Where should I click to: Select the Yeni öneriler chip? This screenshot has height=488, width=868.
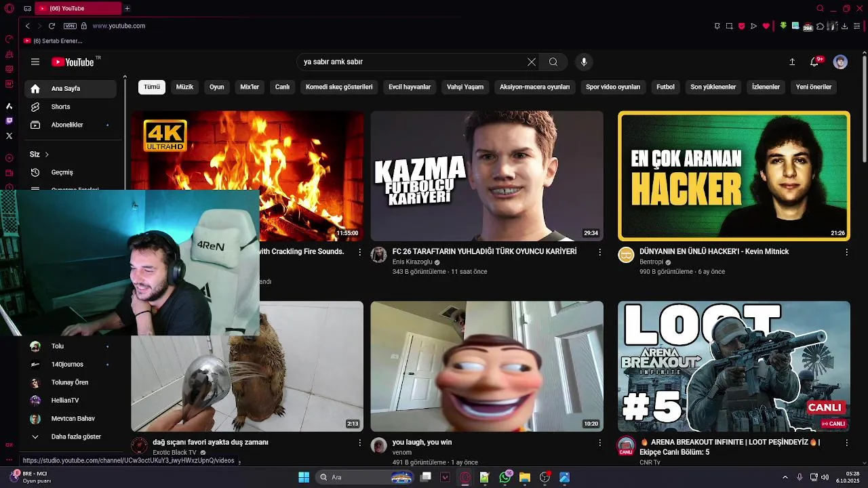tap(814, 87)
